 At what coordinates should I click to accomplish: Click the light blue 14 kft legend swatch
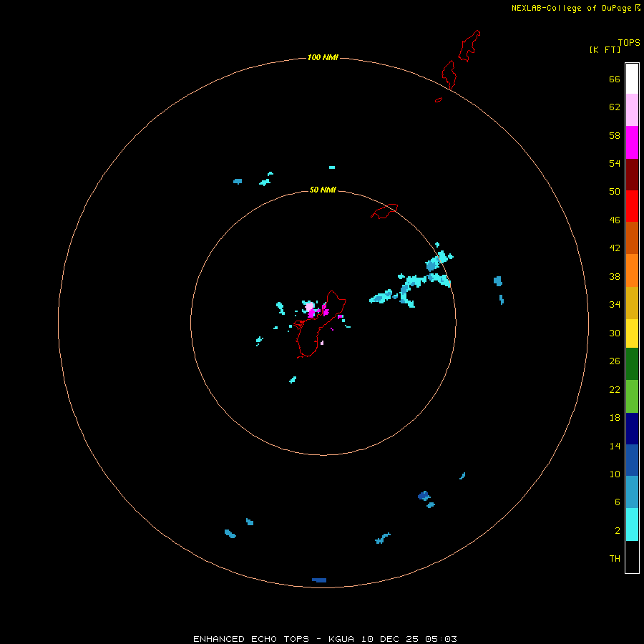click(x=632, y=492)
